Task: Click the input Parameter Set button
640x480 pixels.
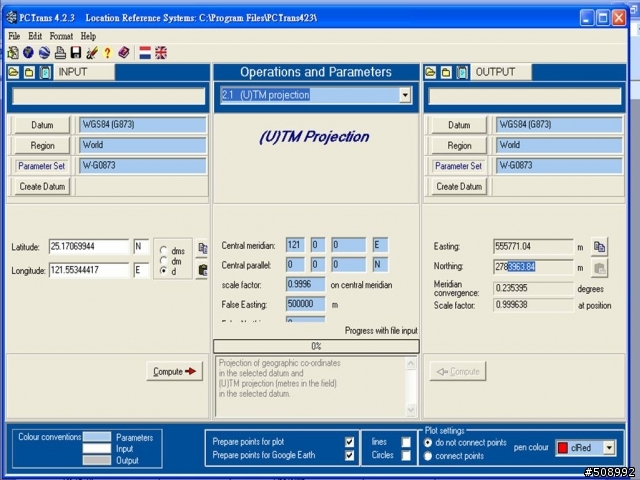Action: click(42, 166)
